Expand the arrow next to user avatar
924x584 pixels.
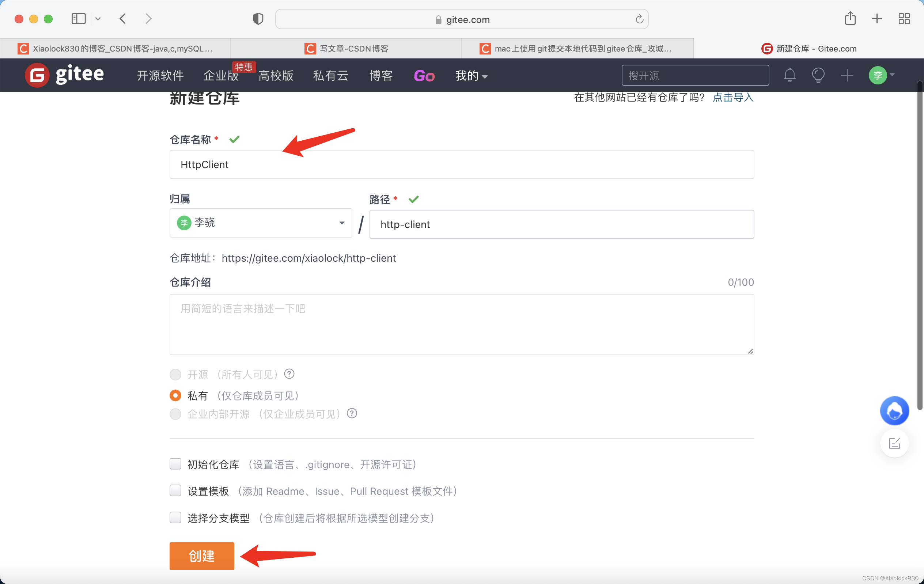892,75
